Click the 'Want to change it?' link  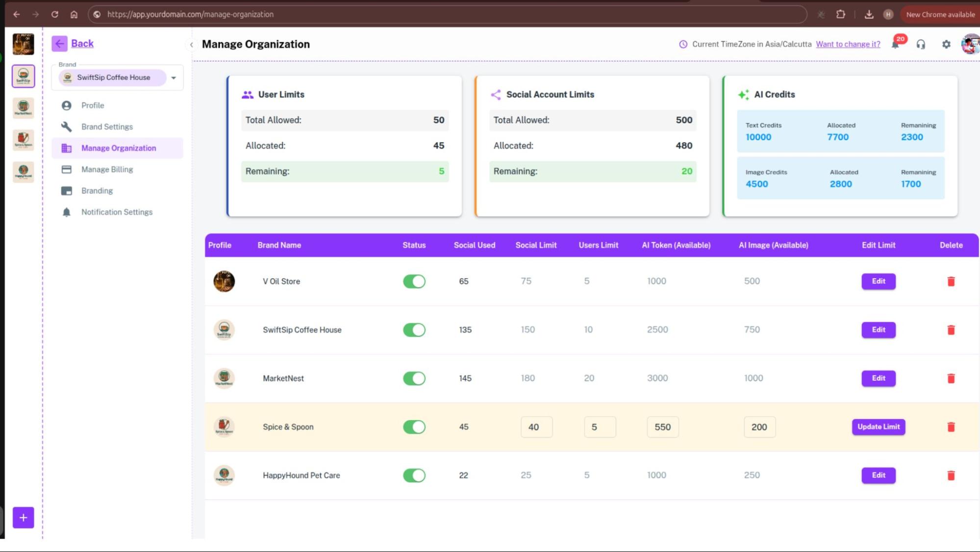click(x=848, y=44)
